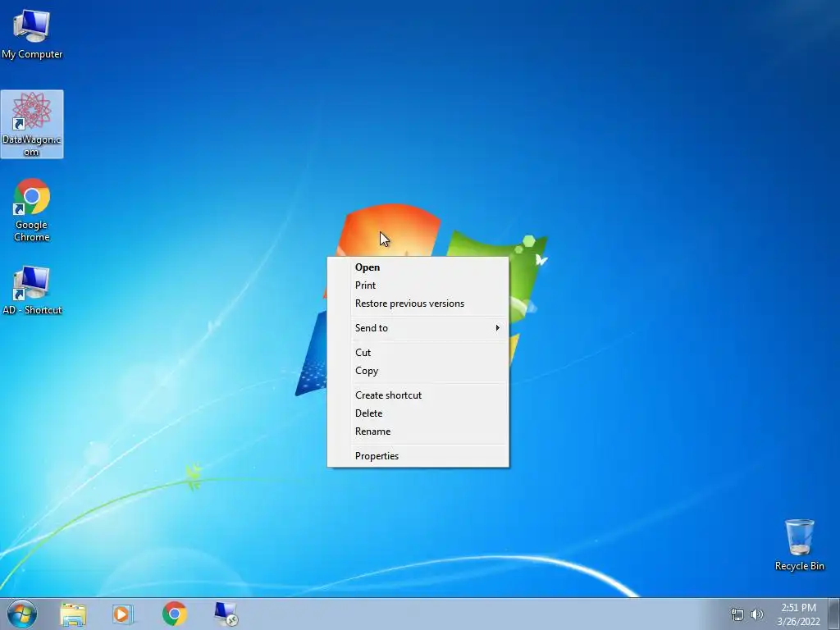The height and width of the screenshot is (630, 840).
Task: Select the Google Chrome desktop shortcut
Action: 32,209
